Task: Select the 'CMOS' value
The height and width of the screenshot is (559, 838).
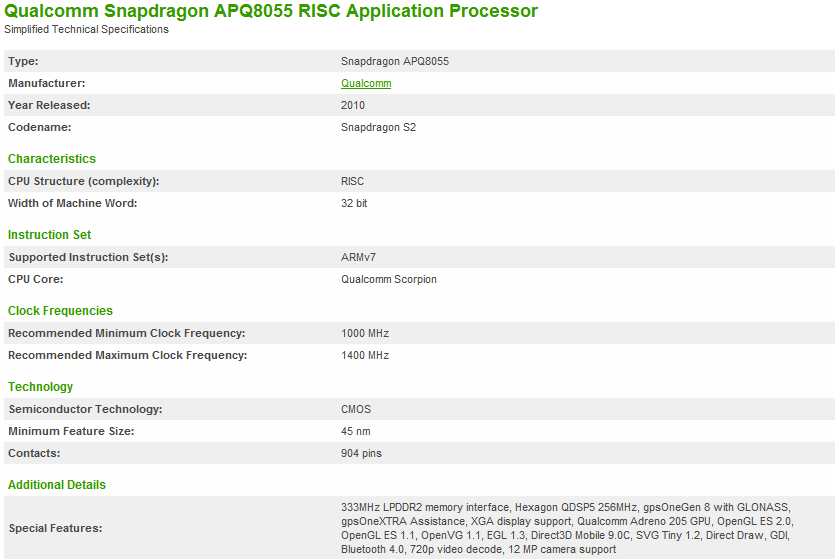Action: 356,409
